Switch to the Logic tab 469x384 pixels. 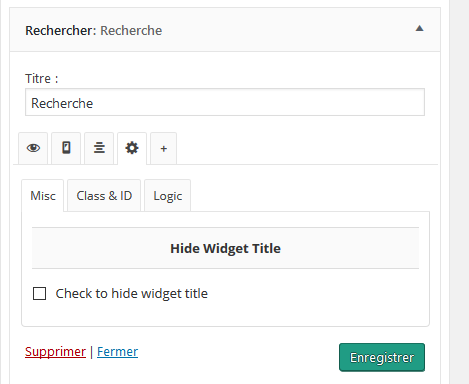[x=168, y=196]
